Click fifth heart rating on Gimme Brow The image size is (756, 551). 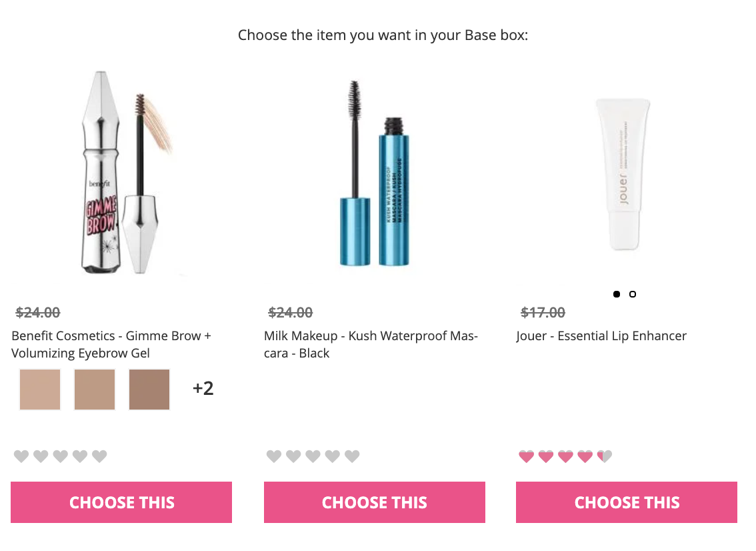click(99, 456)
